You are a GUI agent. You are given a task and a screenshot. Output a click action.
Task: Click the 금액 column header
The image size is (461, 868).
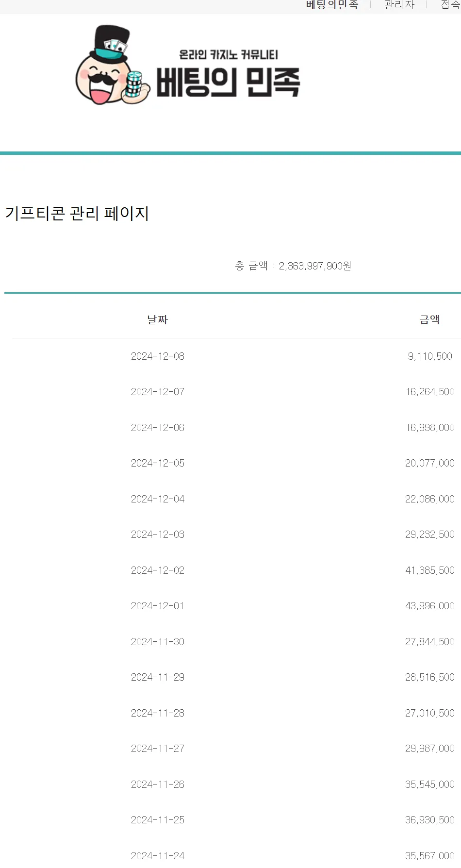[429, 319]
